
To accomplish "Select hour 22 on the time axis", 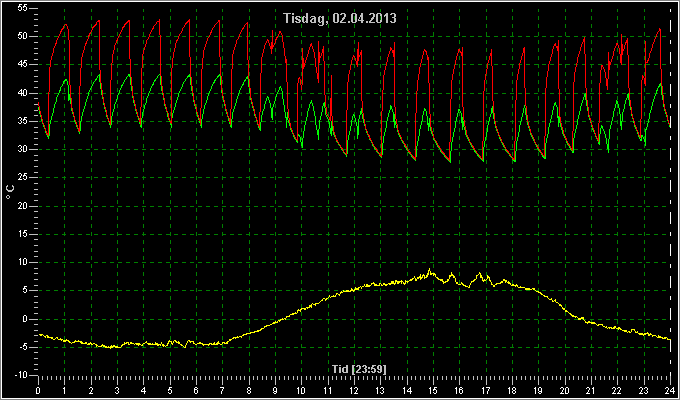I will (x=617, y=390).
